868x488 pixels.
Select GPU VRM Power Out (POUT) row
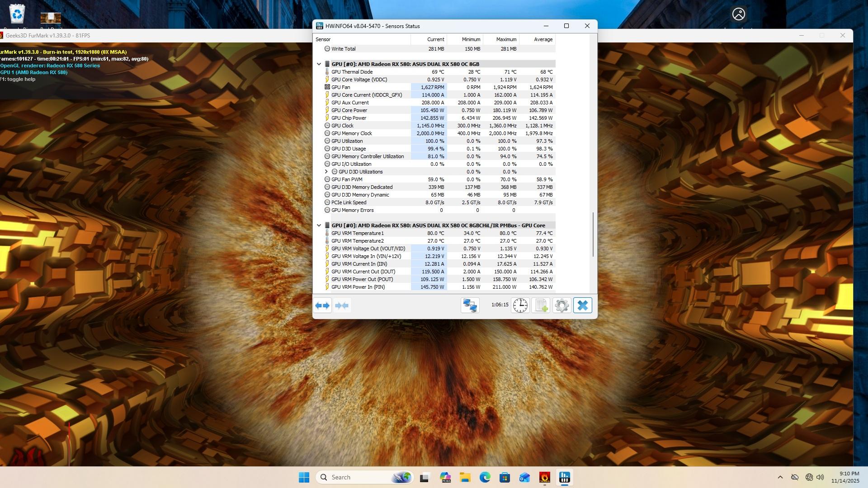[x=434, y=279]
